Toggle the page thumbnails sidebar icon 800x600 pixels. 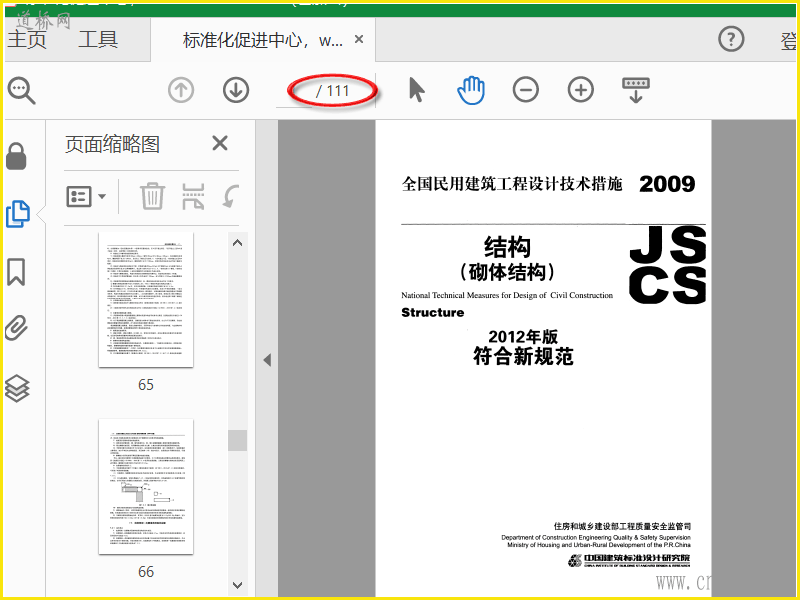pos(18,214)
